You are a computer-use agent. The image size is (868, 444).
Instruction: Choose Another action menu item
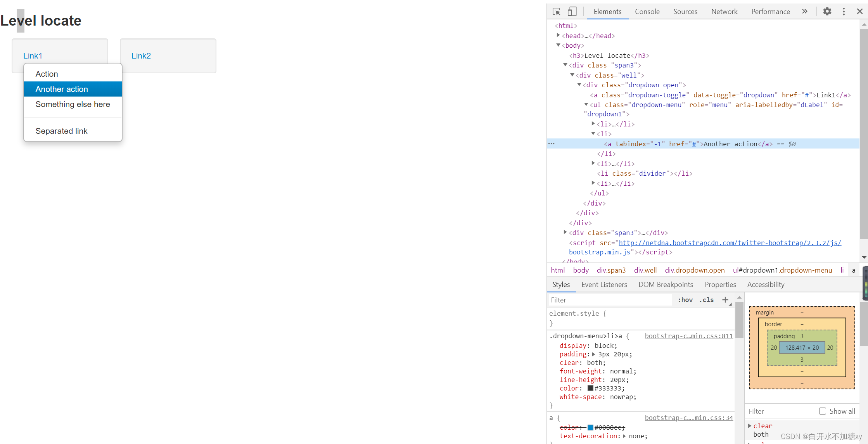coord(73,89)
